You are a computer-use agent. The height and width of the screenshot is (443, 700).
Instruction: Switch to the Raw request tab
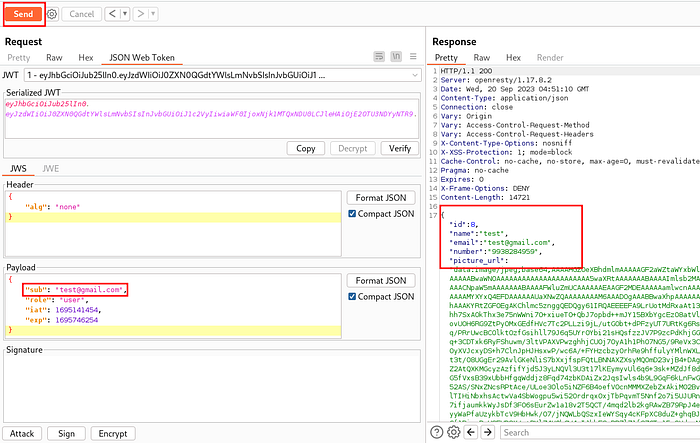(54, 58)
